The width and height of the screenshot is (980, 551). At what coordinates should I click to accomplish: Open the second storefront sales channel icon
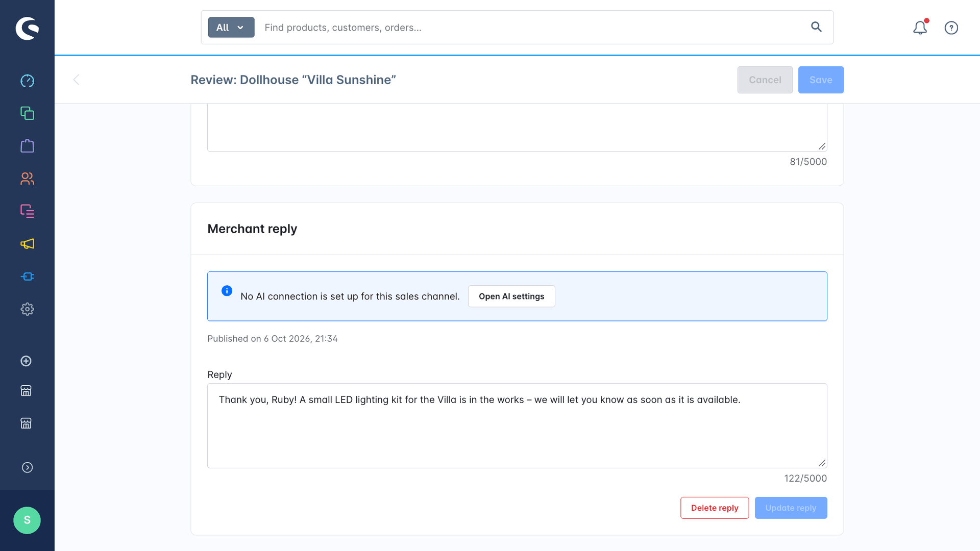(x=26, y=423)
